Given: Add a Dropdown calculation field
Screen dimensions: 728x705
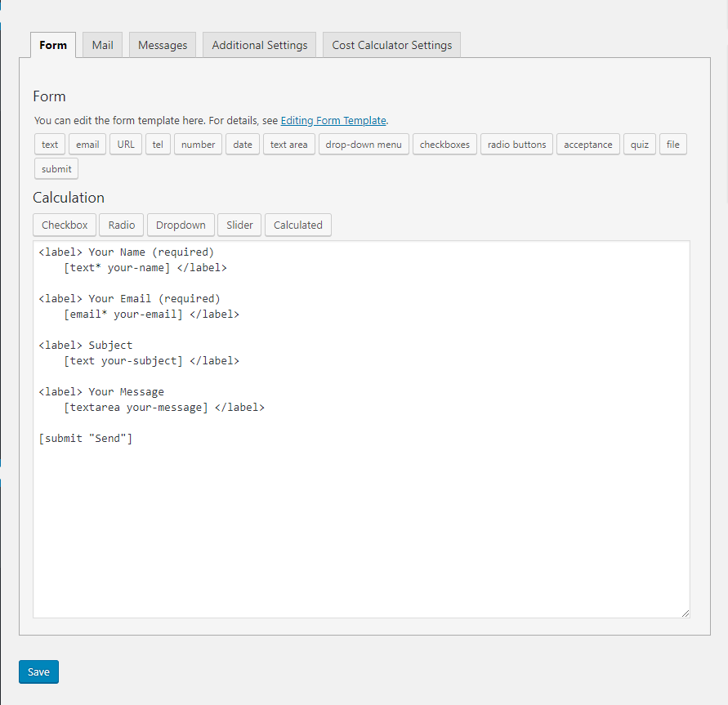Looking at the screenshot, I should [x=181, y=225].
